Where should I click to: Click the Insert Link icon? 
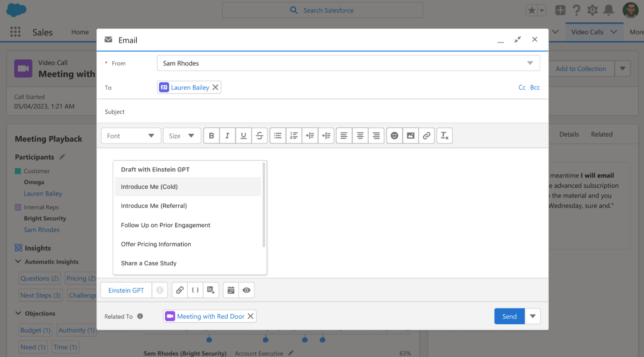[x=426, y=135]
